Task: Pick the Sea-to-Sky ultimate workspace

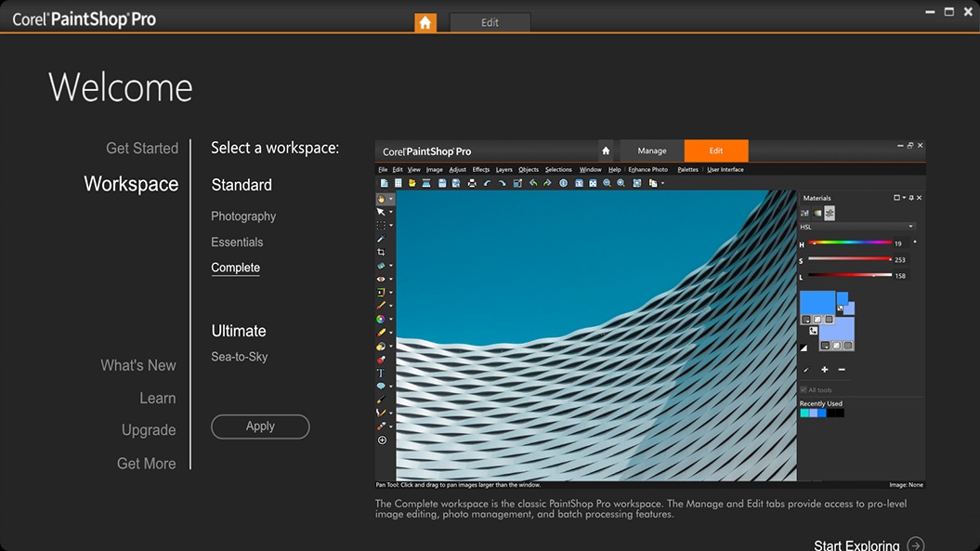Action: point(239,357)
